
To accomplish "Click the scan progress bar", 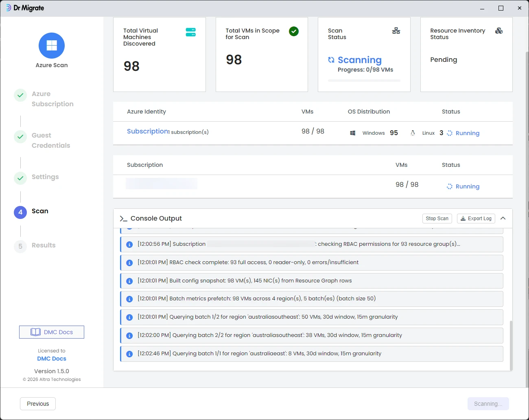I will click(x=364, y=81).
